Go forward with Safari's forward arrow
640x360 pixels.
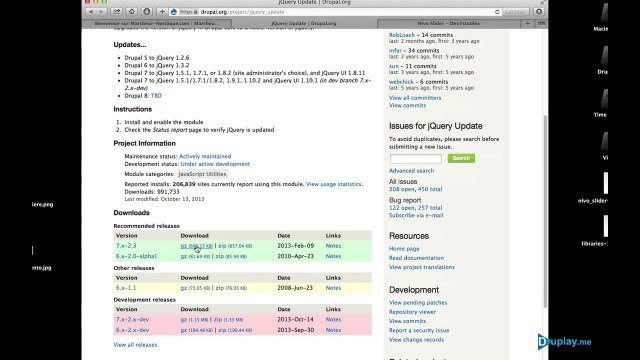click(101, 12)
